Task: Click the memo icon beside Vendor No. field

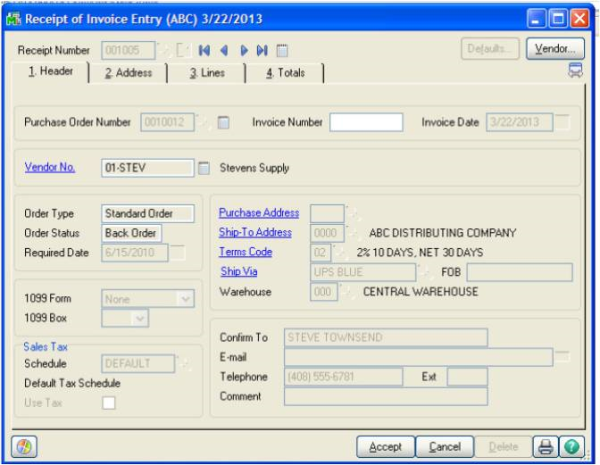Action: click(x=204, y=168)
